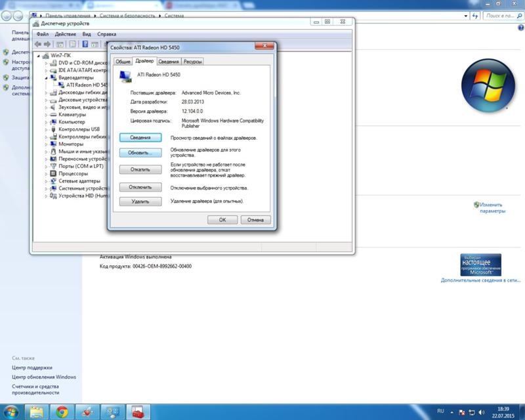Click the Сетевые адаптеры network icon

[x=53, y=181]
